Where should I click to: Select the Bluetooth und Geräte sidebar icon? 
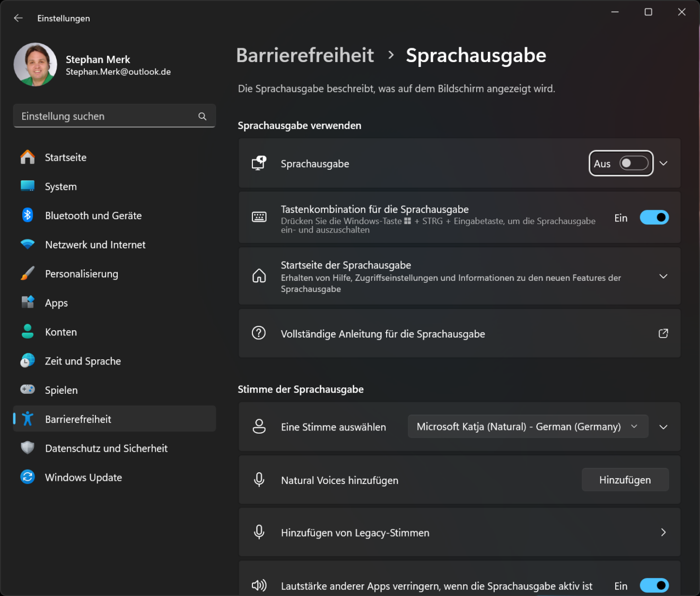pyautogui.click(x=27, y=215)
